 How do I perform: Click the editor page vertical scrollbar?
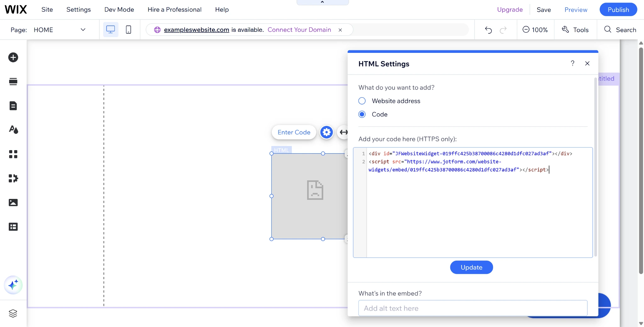641,161
